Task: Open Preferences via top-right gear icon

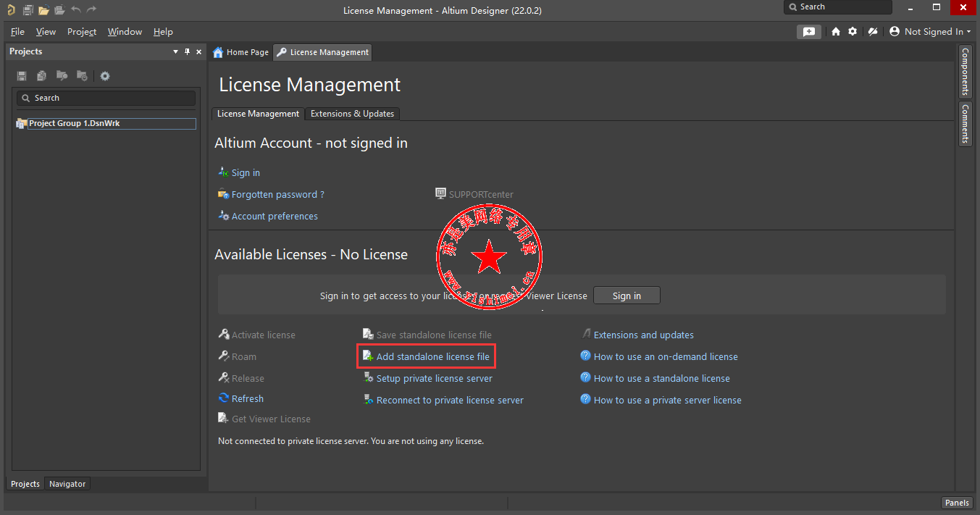Action: click(853, 32)
